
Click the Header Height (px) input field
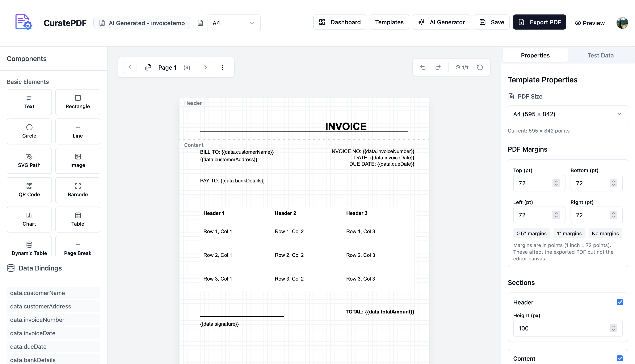561,328
